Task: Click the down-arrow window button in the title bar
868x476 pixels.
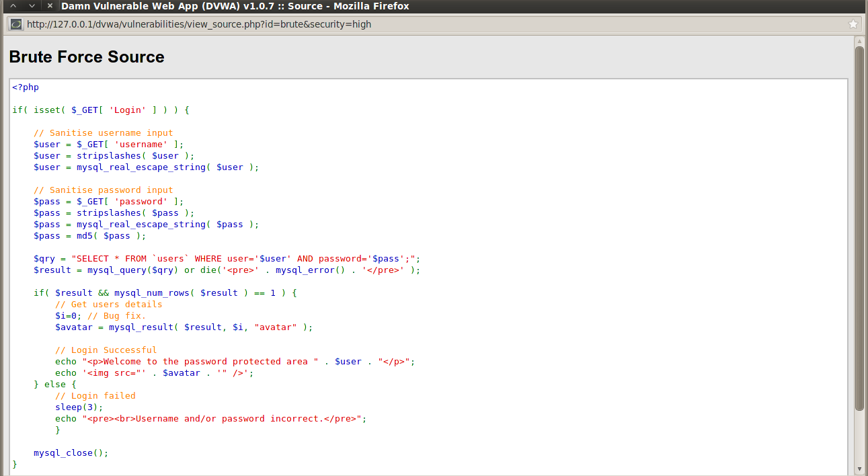Action: (x=32, y=6)
